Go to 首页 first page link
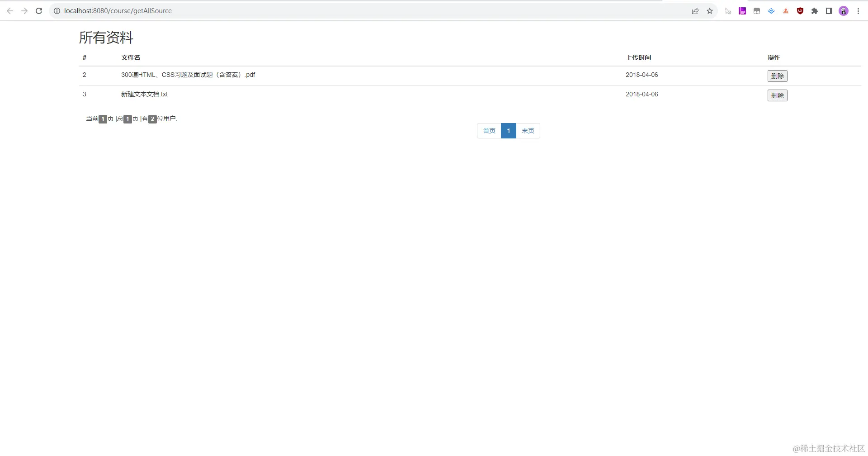Image resolution: width=868 pixels, height=456 pixels. 489,131
